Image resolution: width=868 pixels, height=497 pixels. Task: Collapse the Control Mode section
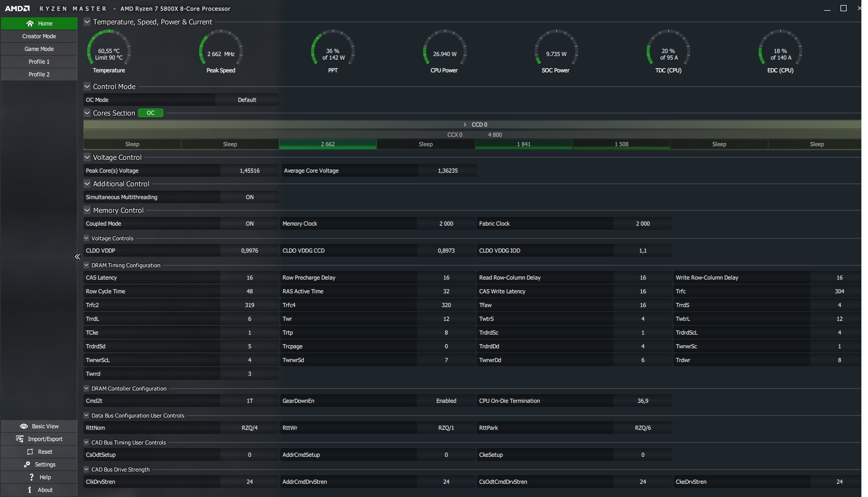pos(87,87)
